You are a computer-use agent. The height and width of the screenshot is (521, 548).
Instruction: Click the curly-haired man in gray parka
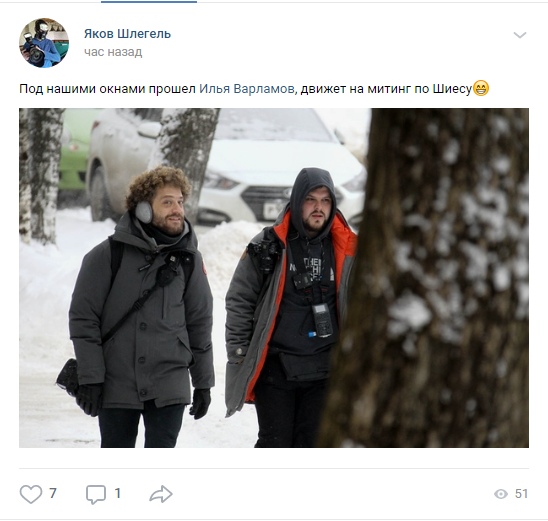(x=143, y=307)
